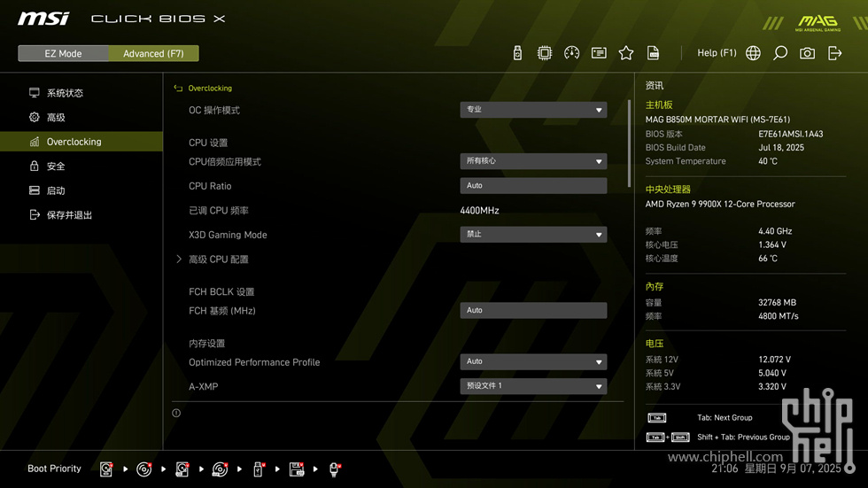Open 保存并退出 in the sidebar
This screenshot has height=488, width=868.
(81, 214)
